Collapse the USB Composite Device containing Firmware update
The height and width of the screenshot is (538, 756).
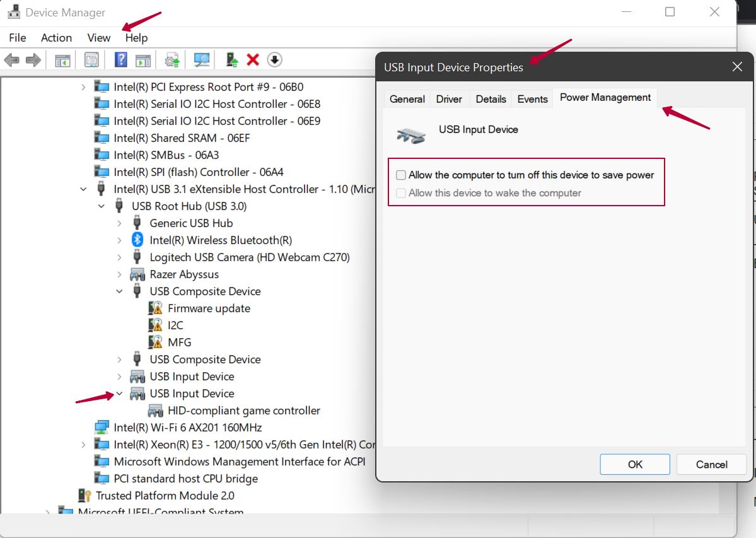[119, 291]
